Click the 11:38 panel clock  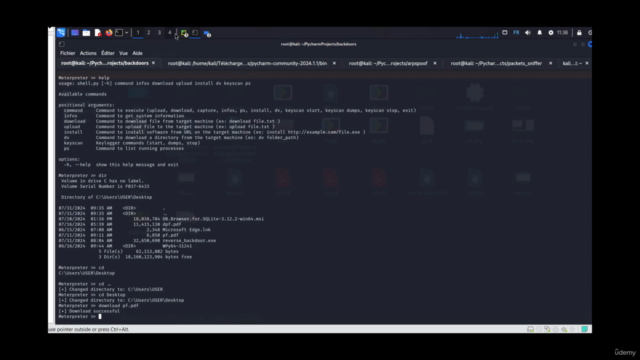point(562,33)
